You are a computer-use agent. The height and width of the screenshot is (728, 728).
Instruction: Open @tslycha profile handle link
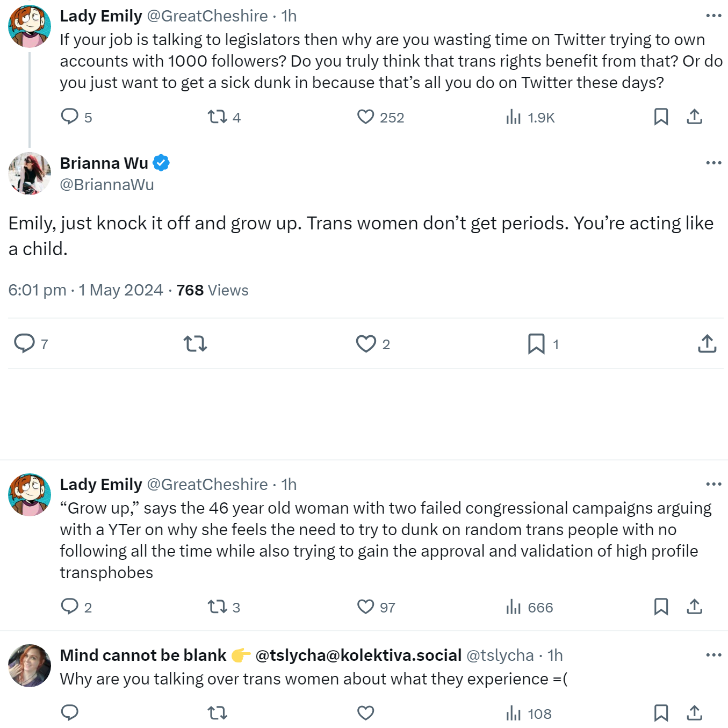click(x=500, y=655)
